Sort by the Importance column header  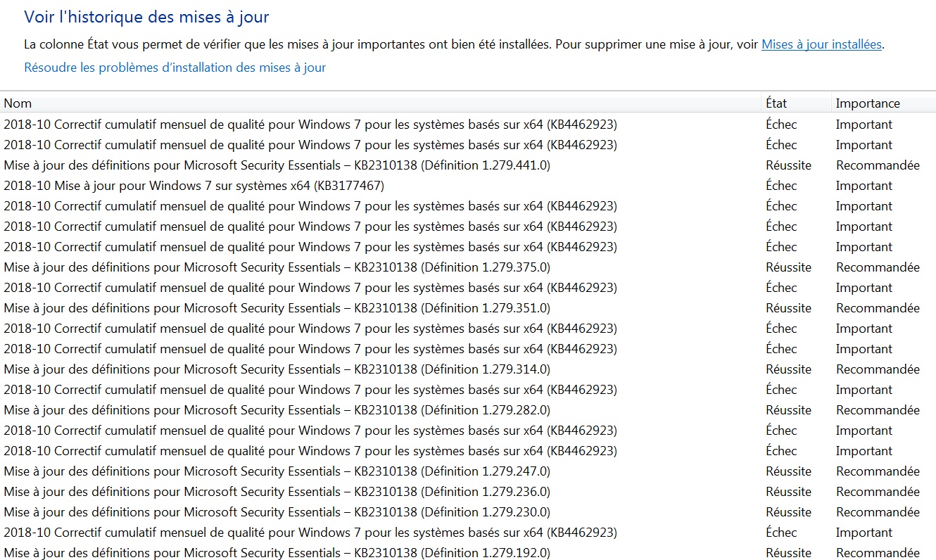click(884, 103)
